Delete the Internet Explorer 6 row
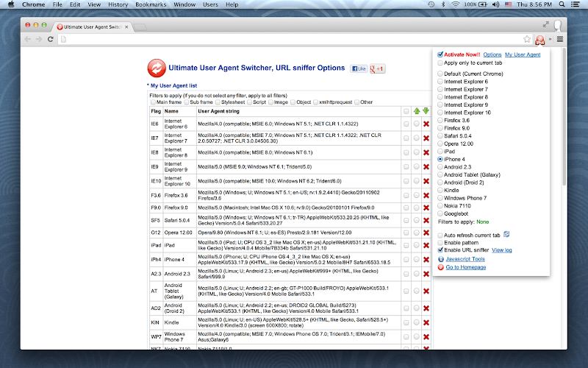The image size is (588, 368). point(426,124)
